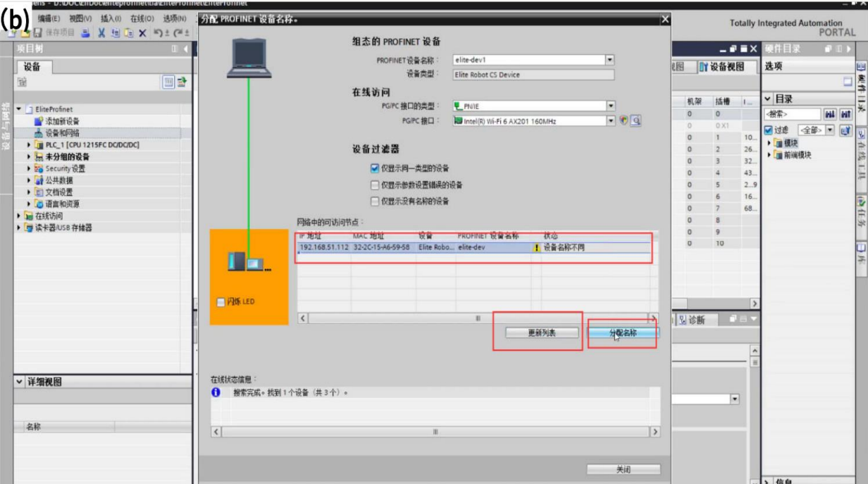Click the 分配名称 button

coord(624,333)
